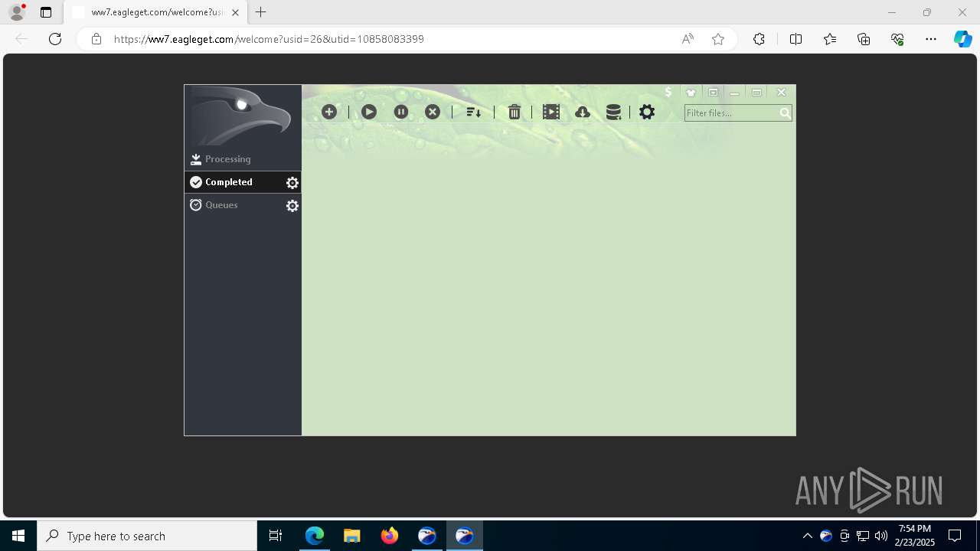The height and width of the screenshot is (551, 980).
Task: Close the ww7.eagleget.com tab
Action: 235,12
